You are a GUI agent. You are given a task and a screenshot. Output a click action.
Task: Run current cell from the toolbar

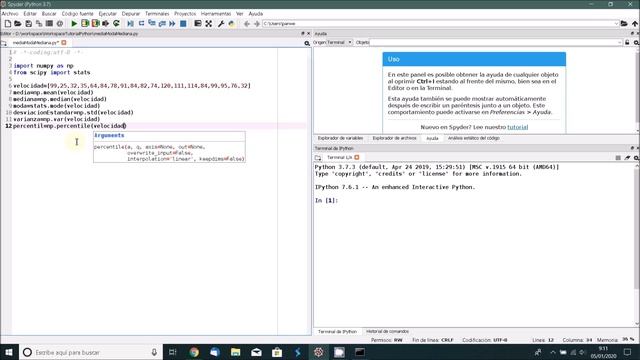pos(84,24)
